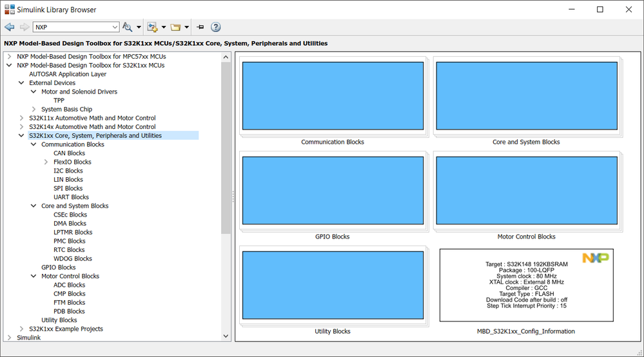The height and width of the screenshot is (357, 644).
Task: Open the Communication Blocks library thumbnail
Action: (333, 96)
